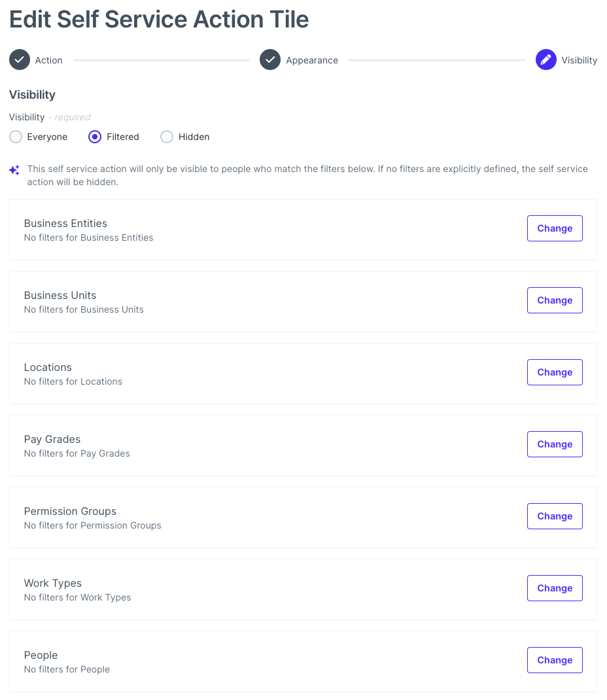
Task: Change the Permission Groups filter
Action: pyautogui.click(x=555, y=516)
